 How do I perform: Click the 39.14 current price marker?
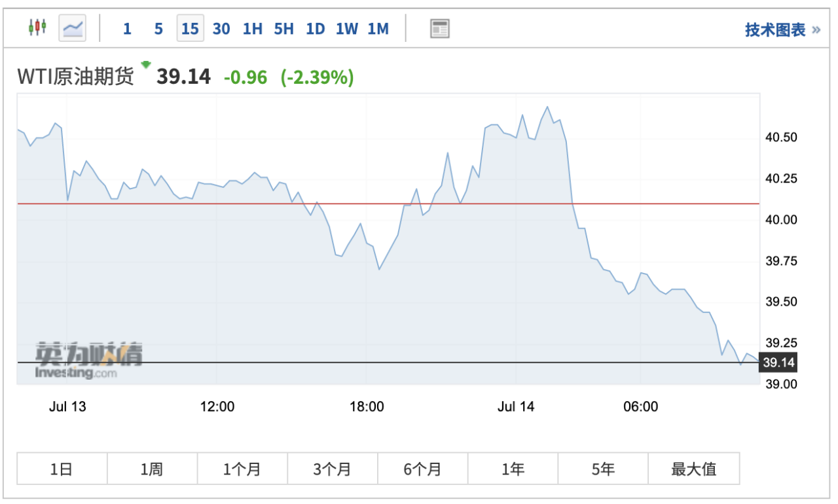(778, 363)
